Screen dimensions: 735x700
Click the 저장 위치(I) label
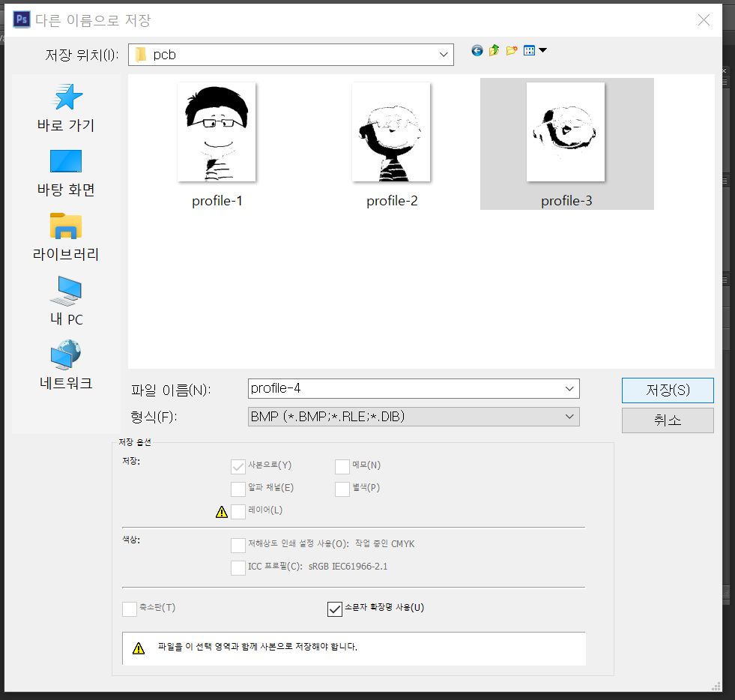82,55
